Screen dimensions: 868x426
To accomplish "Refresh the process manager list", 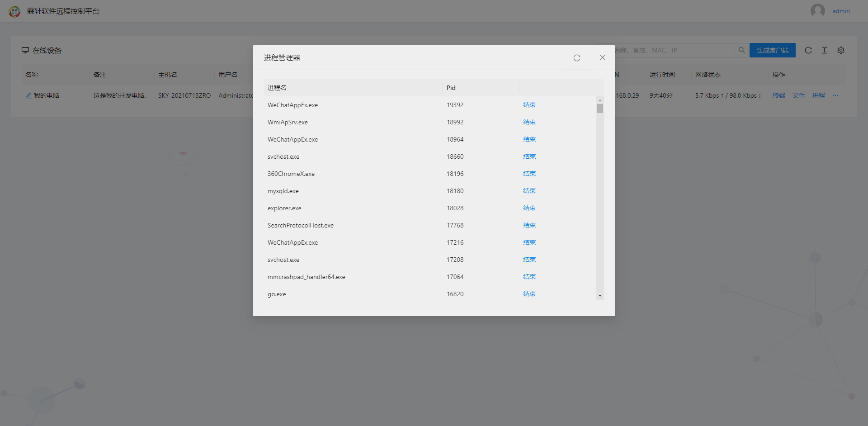I will click(577, 58).
